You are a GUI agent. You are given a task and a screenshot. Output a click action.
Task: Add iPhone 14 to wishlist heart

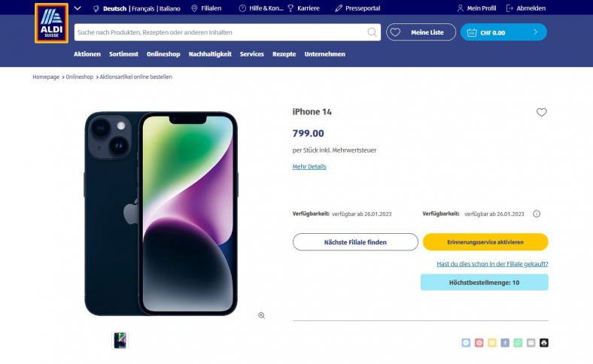pos(541,112)
